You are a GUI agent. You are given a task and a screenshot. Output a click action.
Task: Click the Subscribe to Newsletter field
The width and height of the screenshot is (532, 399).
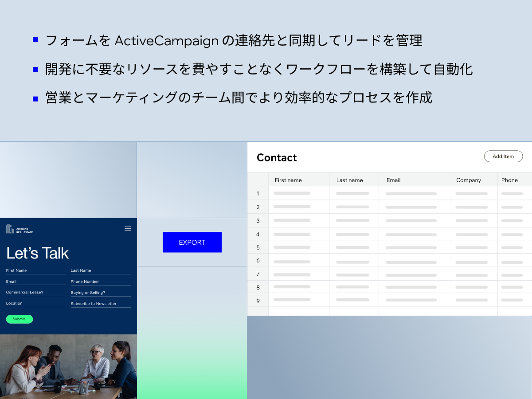point(101,304)
